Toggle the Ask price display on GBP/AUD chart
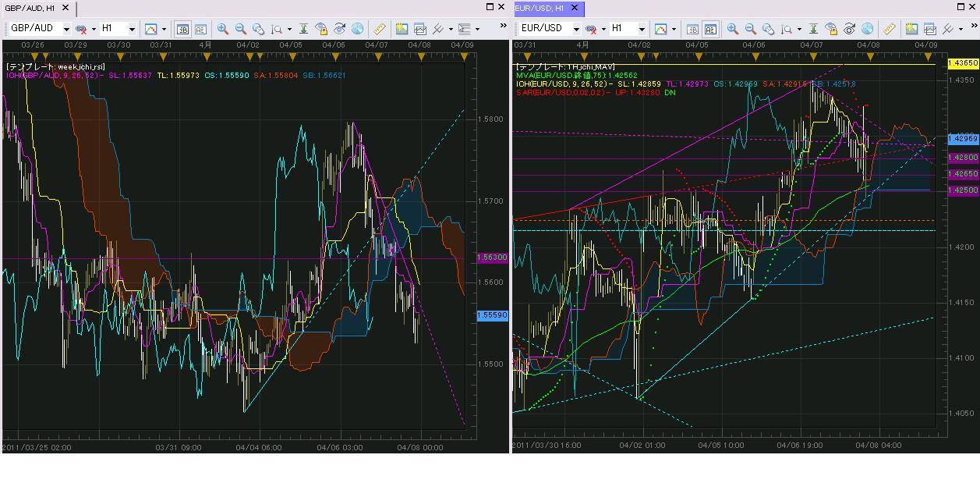 (x=200, y=29)
